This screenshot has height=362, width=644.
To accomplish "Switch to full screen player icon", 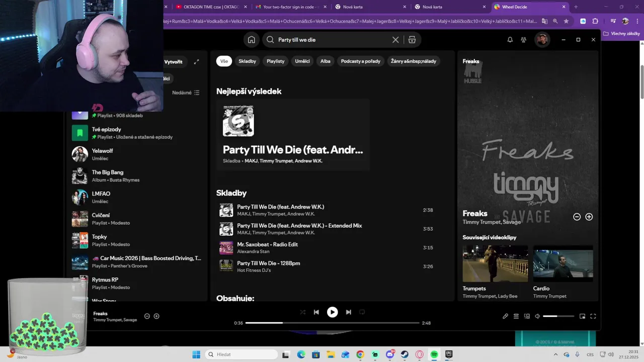I will tap(593, 316).
